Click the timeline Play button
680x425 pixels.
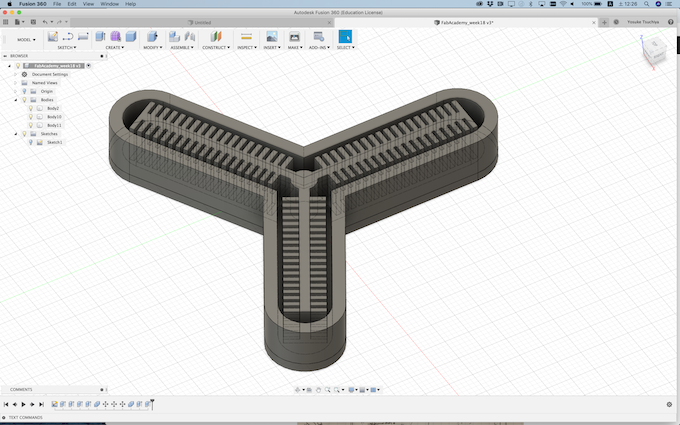[23, 404]
